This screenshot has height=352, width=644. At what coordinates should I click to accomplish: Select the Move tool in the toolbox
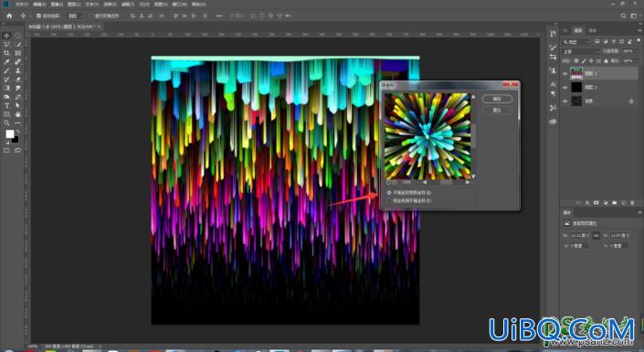point(6,36)
